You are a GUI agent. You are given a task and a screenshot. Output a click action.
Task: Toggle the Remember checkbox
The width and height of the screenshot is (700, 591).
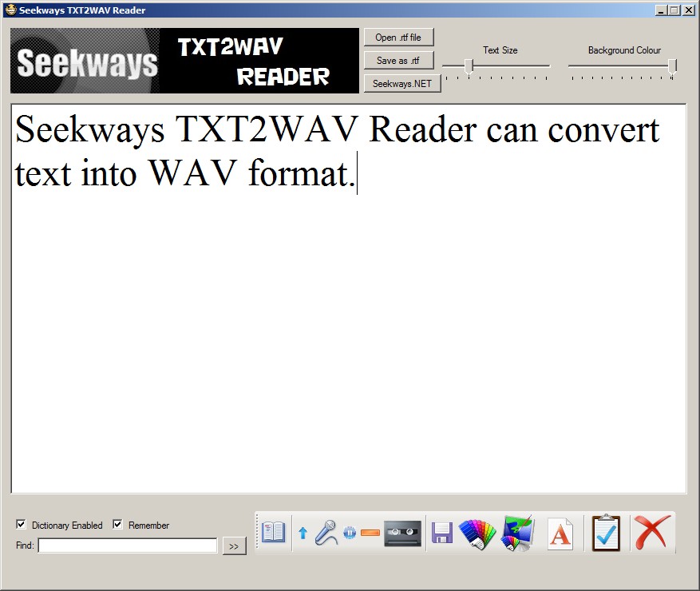click(117, 524)
